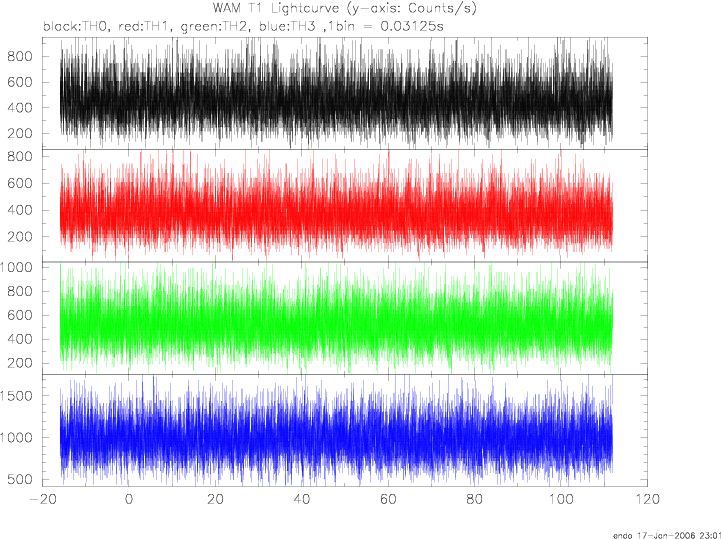Click the footer timestamp "endo 17-Jan-2006"
The width and height of the screenshot is (721, 539).
[x=654, y=536]
